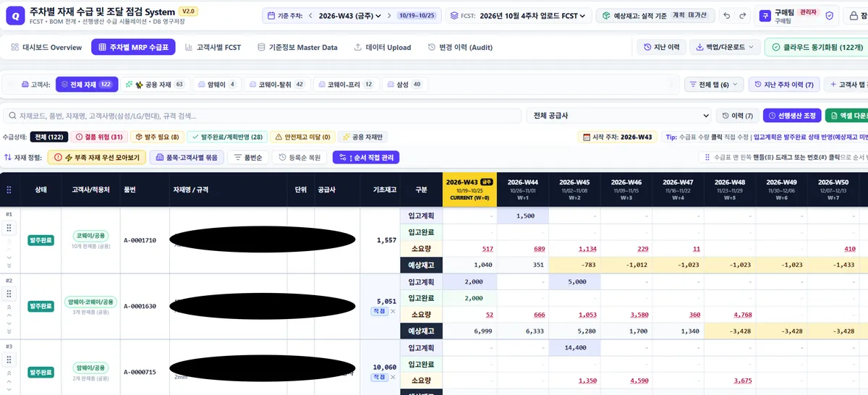Click the 지난 이력 button

click(x=661, y=47)
